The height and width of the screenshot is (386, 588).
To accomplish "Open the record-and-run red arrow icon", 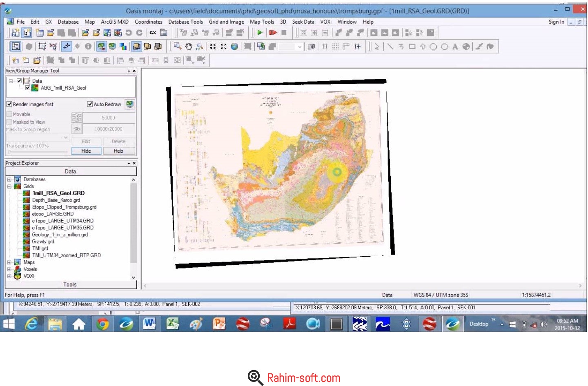I will pos(273,33).
